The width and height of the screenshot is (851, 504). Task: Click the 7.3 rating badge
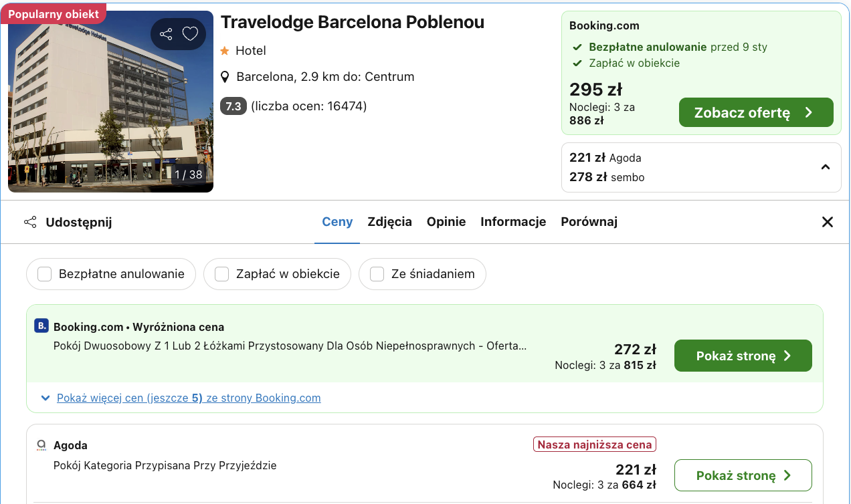coord(232,105)
